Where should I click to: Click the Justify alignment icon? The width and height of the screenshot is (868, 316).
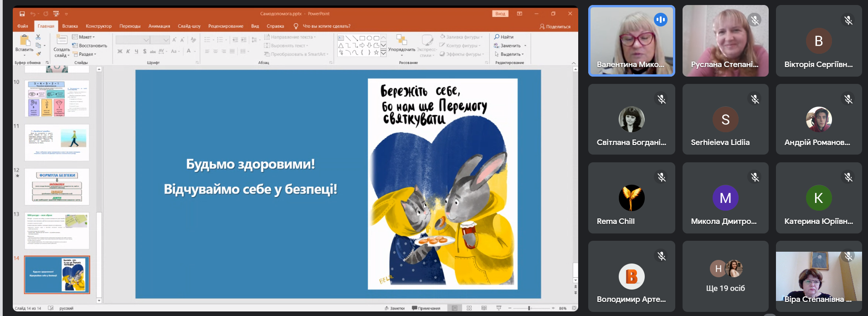232,52
